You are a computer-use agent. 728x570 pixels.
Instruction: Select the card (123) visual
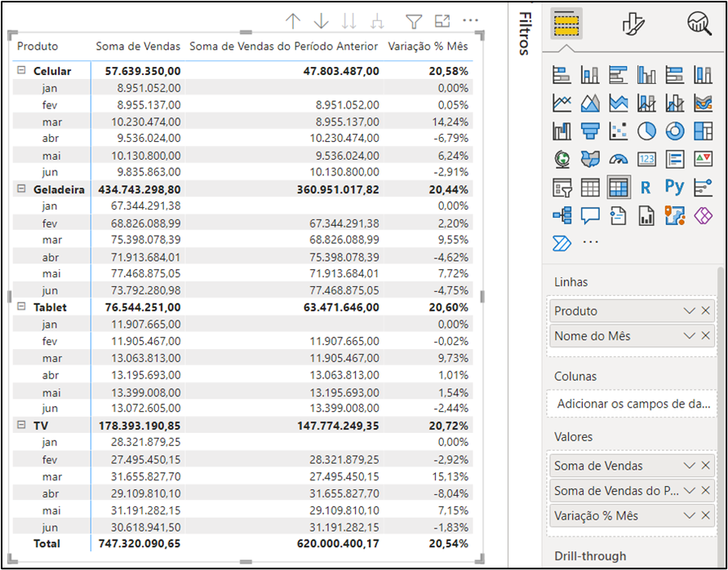click(x=646, y=160)
